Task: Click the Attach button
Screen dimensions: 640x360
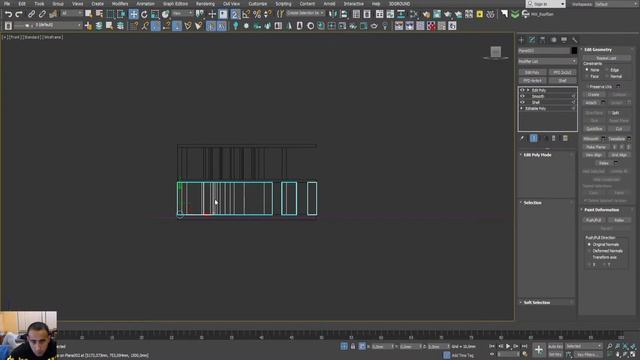Action: click(x=591, y=103)
